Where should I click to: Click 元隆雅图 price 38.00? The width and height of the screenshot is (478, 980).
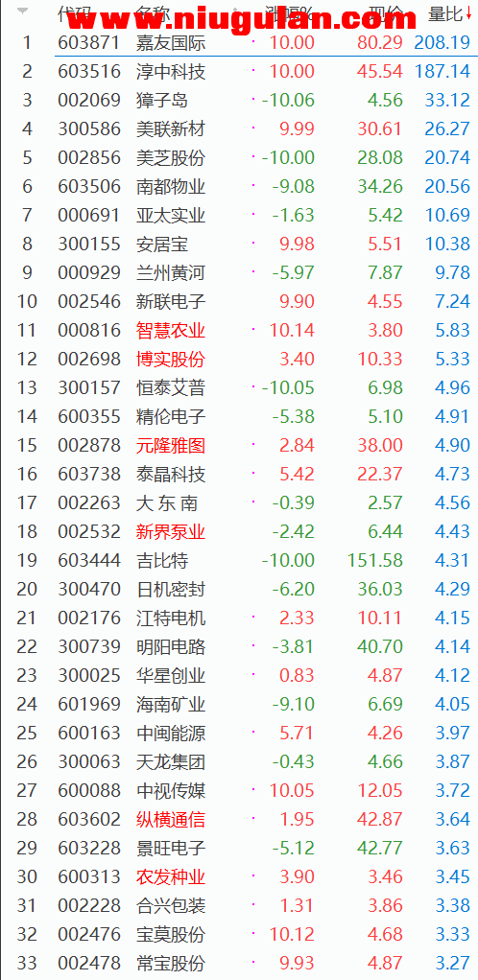tap(380, 446)
